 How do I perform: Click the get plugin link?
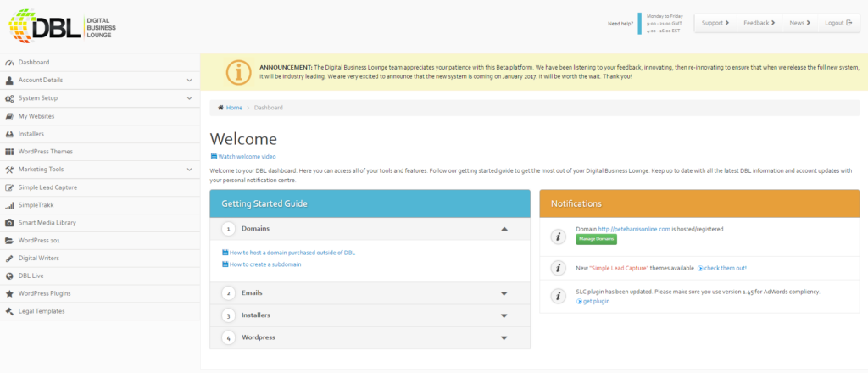(596, 302)
